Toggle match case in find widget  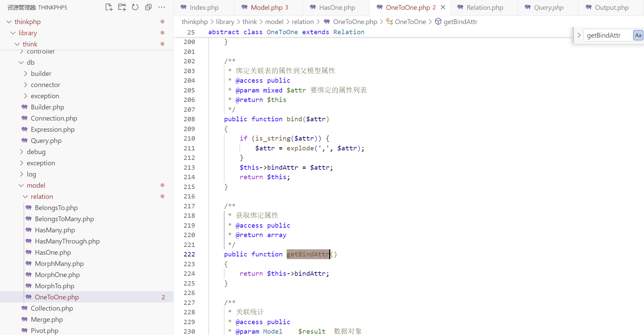(x=638, y=35)
